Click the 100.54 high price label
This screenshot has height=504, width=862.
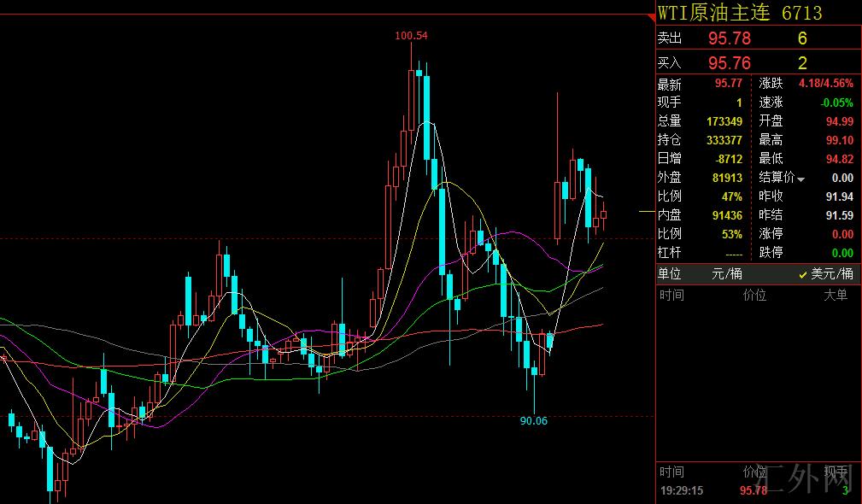tap(411, 35)
